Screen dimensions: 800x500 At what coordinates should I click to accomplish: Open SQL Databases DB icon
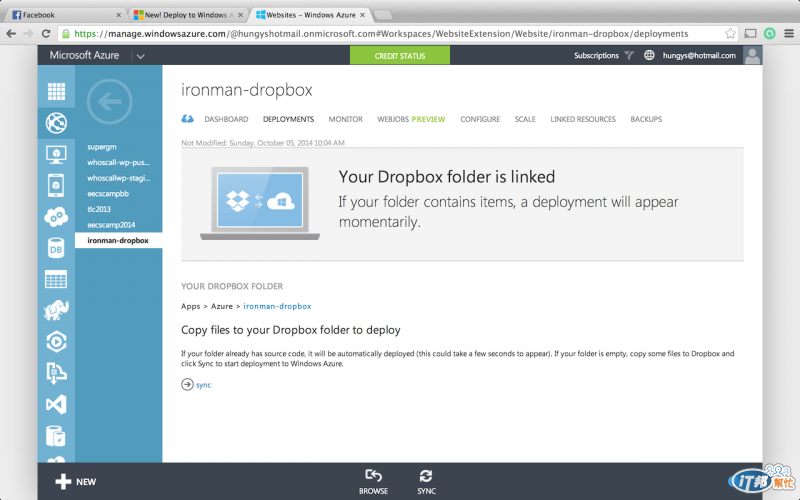coord(56,248)
